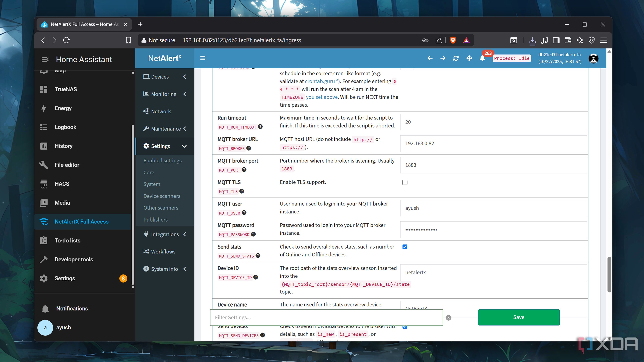Screen dimensions: 644x362
Task: Click help icon next to MQTT_RUN_TIMEOUT
Action: (x=260, y=127)
